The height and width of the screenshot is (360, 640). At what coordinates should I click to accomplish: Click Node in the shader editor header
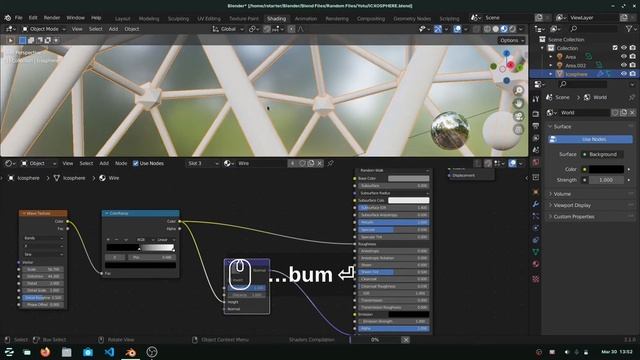121,163
